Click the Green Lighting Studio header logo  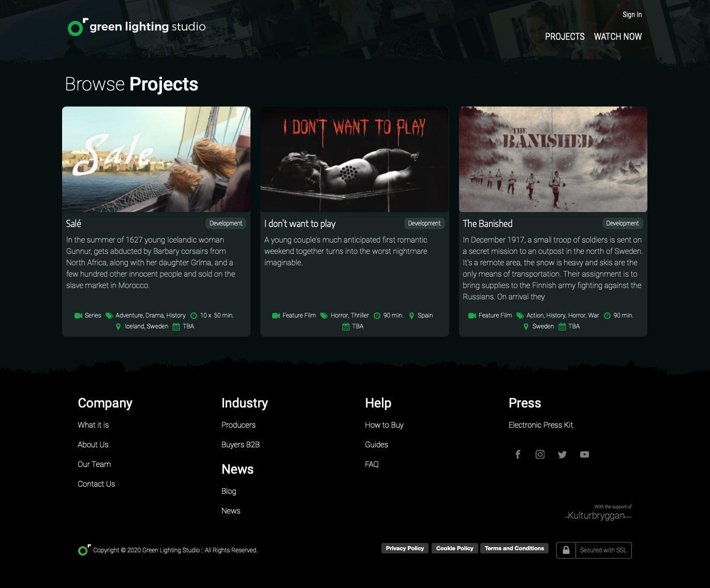137,27
